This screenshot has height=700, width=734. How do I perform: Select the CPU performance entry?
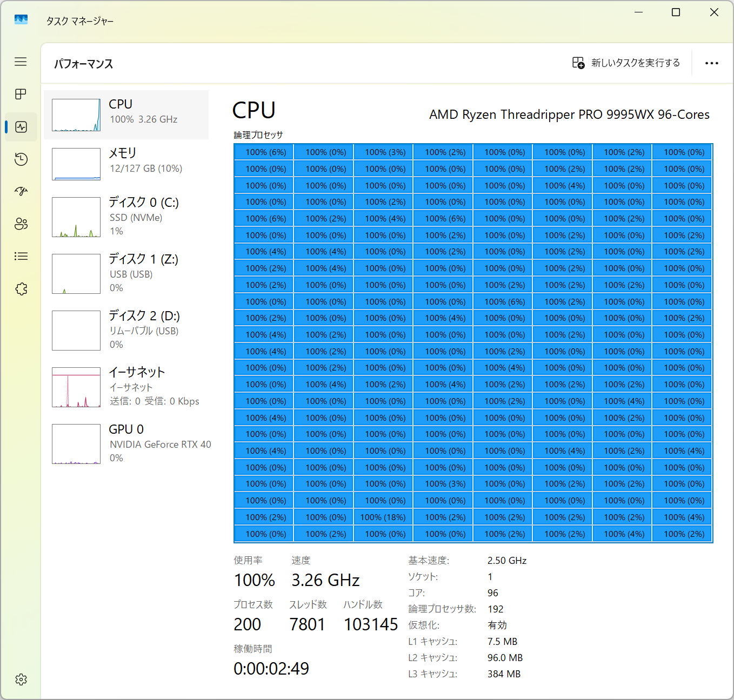[x=126, y=115]
